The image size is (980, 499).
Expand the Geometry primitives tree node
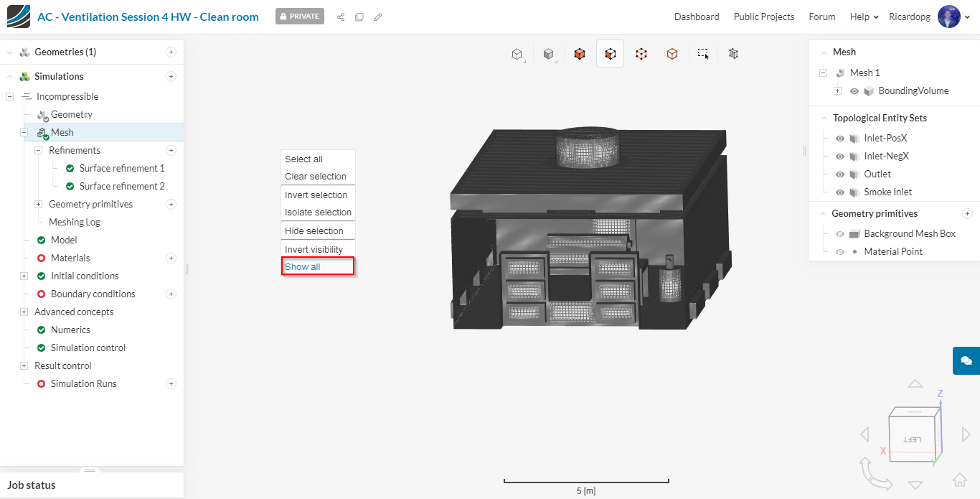point(38,204)
